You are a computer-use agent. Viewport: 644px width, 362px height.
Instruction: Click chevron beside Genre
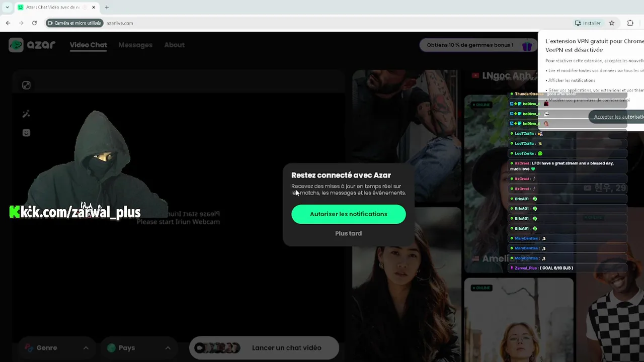point(86,348)
